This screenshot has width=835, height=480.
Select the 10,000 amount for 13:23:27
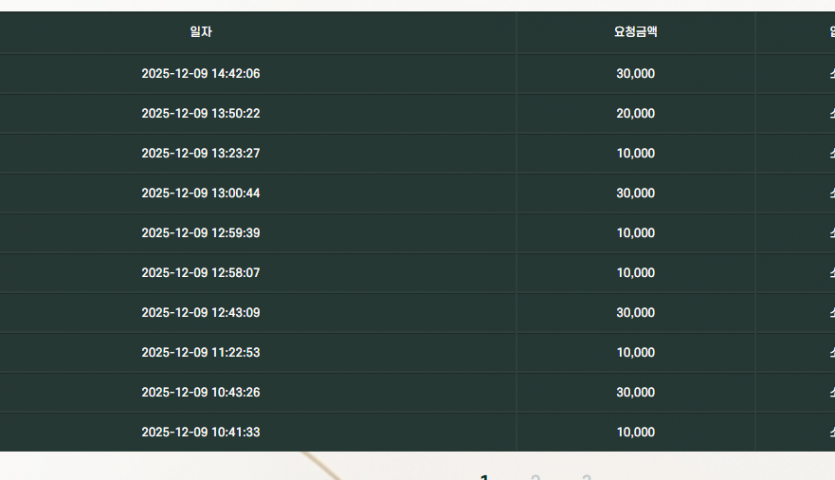(635, 153)
